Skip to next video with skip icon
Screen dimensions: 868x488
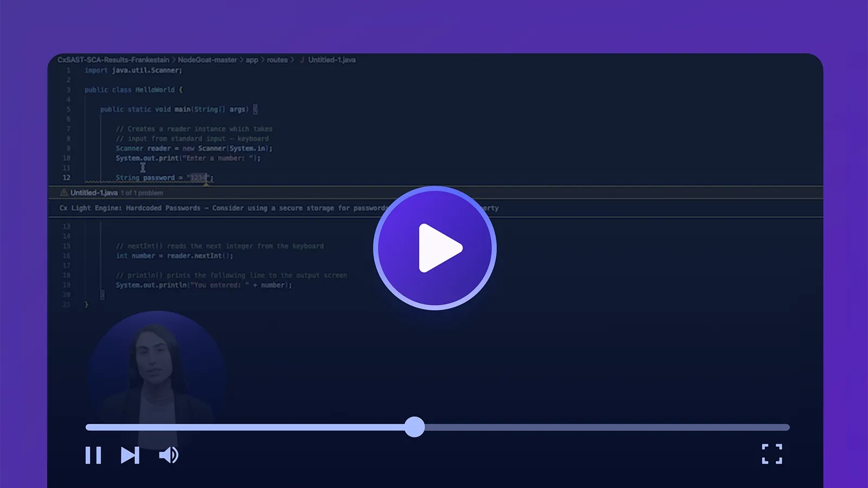(x=130, y=455)
